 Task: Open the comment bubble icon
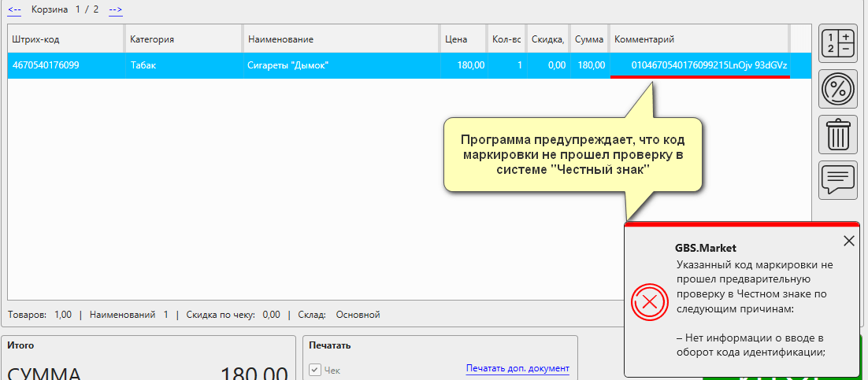tap(838, 179)
